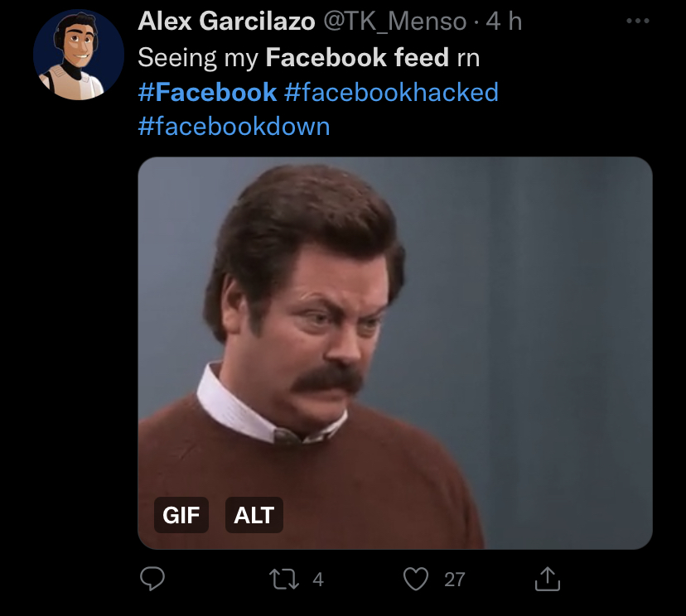This screenshot has width=686, height=616.
Task: Open Alex Garcilazo's profile via display name
Action: [225, 22]
